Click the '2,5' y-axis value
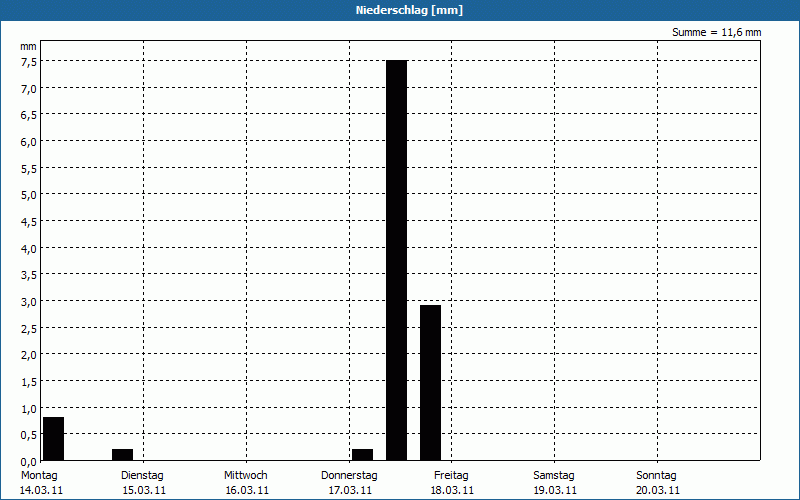800x500 pixels. coord(29,329)
